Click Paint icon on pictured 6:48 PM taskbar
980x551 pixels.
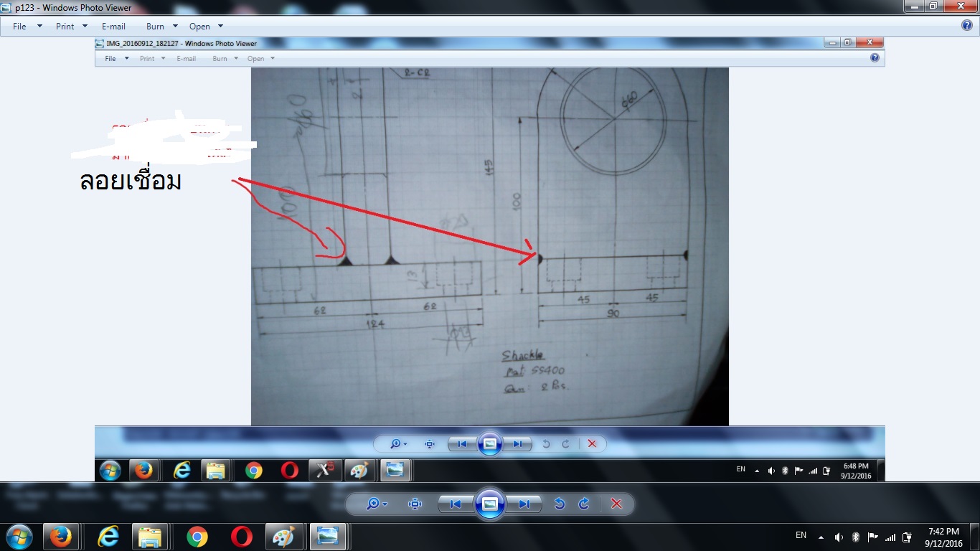coord(359,471)
